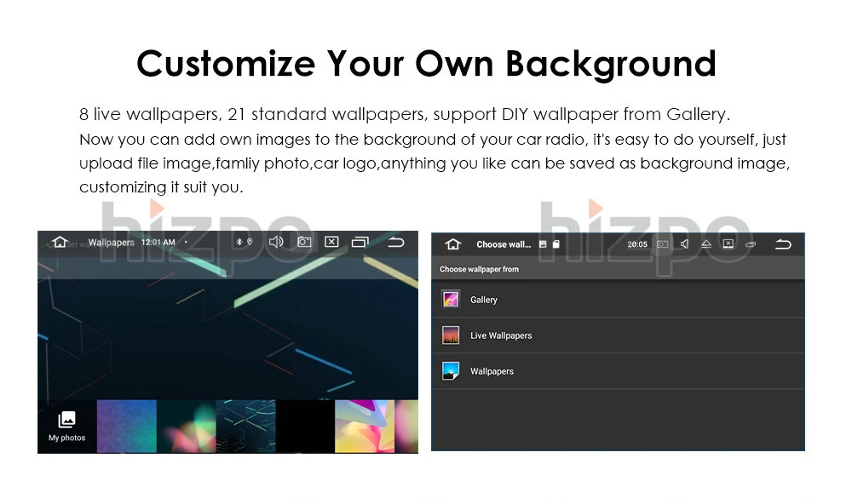Tap home icon in Wallpapers screen
Screen dimensions: 852x504
coord(60,242)
